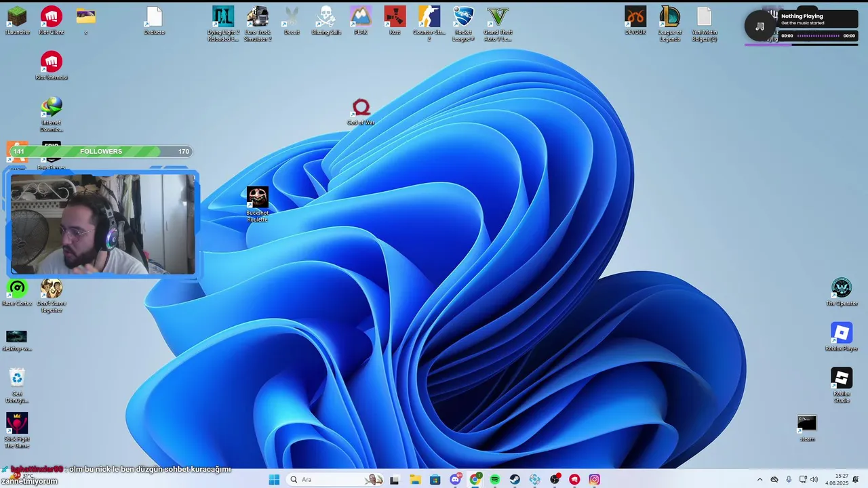Select the God of War shortcut
Screen dimensions: 868x488
[361, 112]
